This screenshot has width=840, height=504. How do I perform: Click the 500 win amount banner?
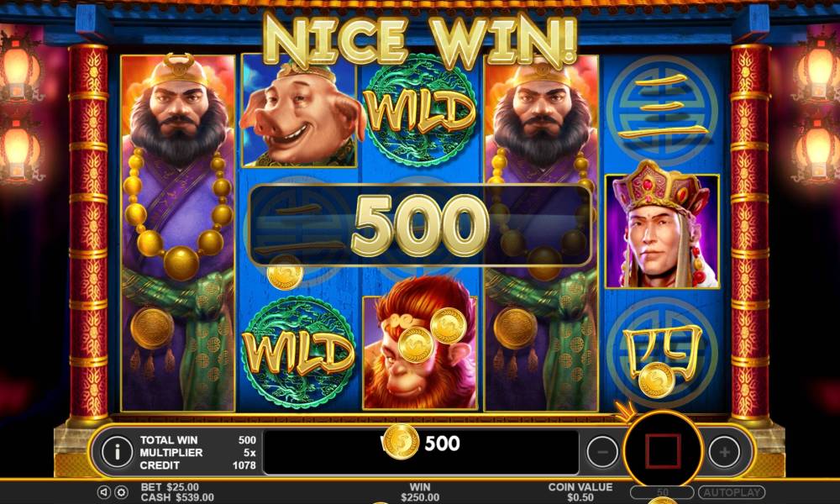pyautogui.click(x=421, y=225)
